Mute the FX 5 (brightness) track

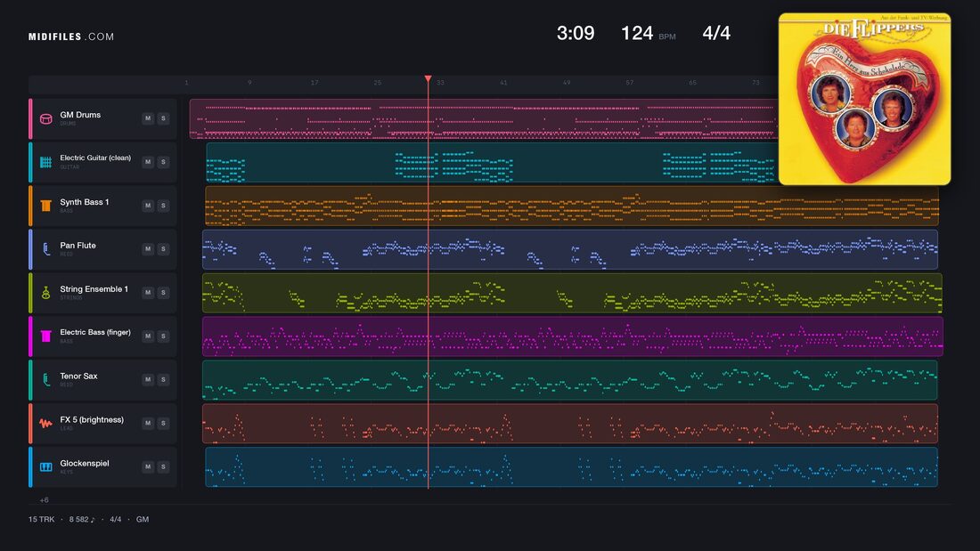coord(148,423)
